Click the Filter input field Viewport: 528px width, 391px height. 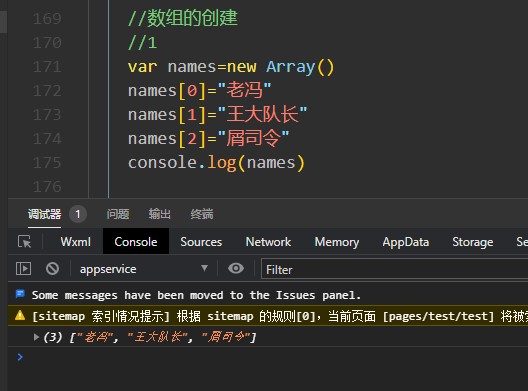(394, 269)
